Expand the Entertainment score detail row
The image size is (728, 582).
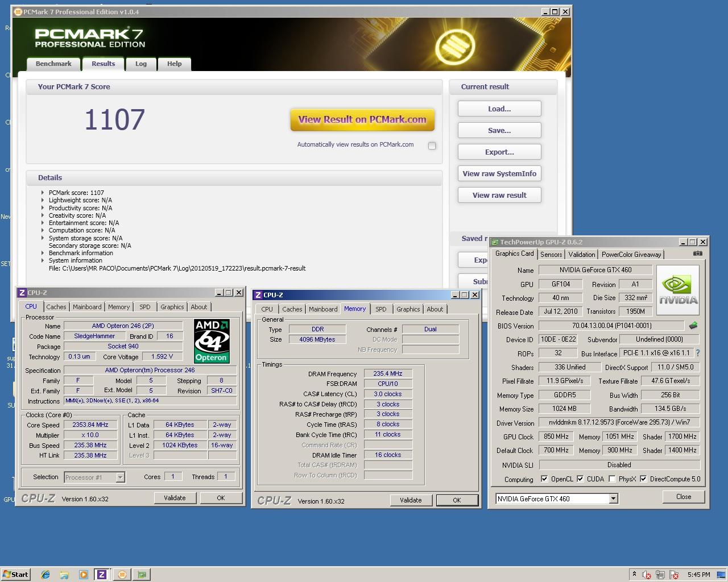pyautogui.click(x=43, y=223)
